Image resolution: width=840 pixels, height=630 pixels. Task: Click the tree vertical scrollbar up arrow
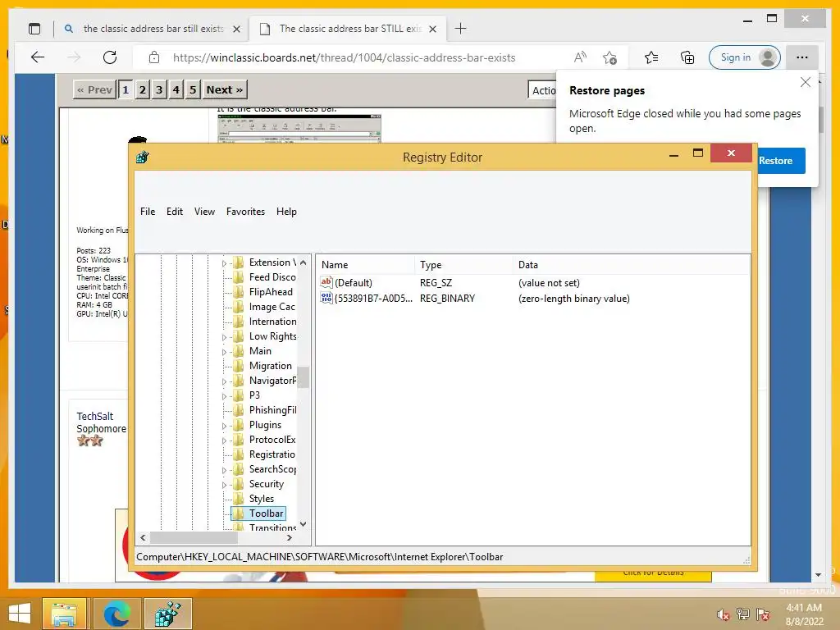point(304,262)
